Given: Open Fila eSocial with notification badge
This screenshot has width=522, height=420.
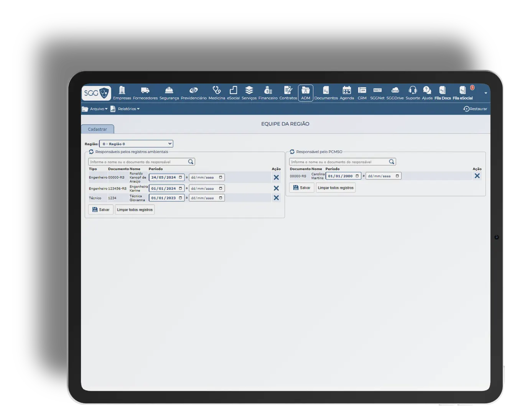Looking at the screenshot, I should pos(463,93).
